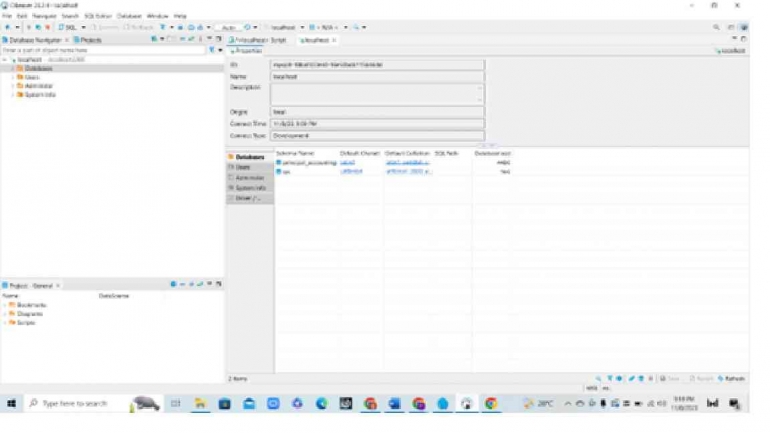Select the Diagrams project folder
The height and width of the screenshot is (433, 770).
click(29, 314)
